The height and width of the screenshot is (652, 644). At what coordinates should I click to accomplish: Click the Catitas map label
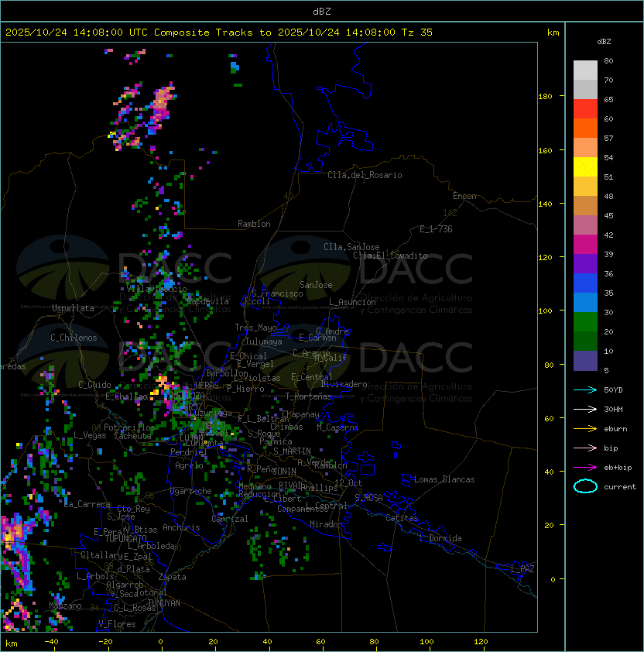(x=402, y=518)
